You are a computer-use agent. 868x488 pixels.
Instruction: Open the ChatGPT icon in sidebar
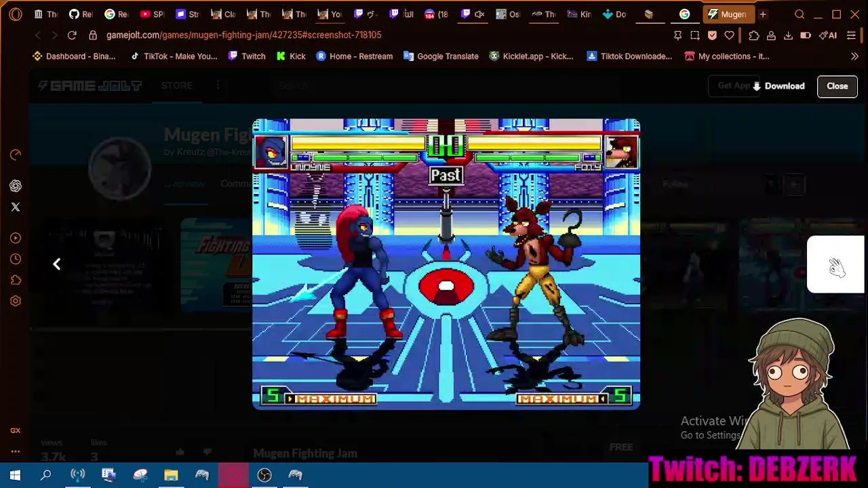[16, 186]
